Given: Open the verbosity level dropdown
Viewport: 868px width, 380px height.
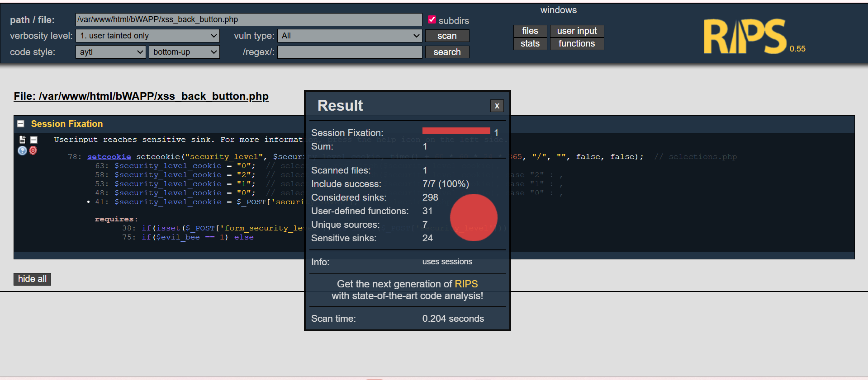Looking at the screenshot, I should 147,36.
